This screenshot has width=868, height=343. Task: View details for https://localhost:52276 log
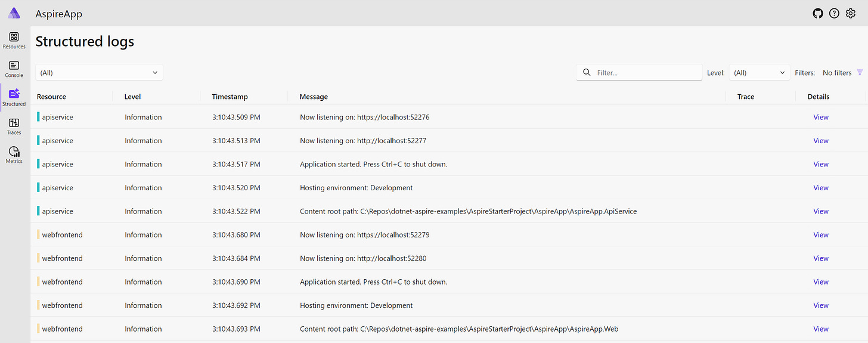tap(821, 117)
